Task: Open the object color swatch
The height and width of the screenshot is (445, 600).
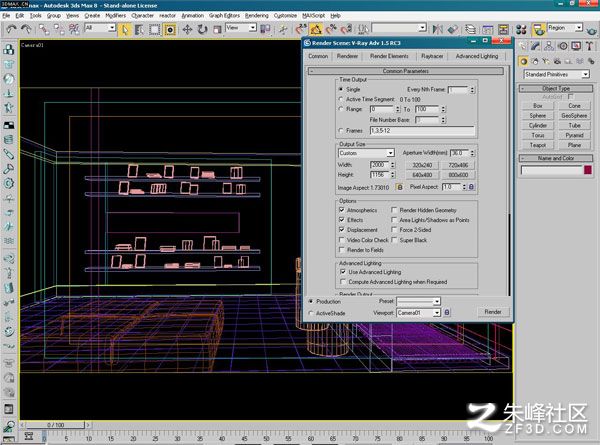Action: tap(588, 170)
